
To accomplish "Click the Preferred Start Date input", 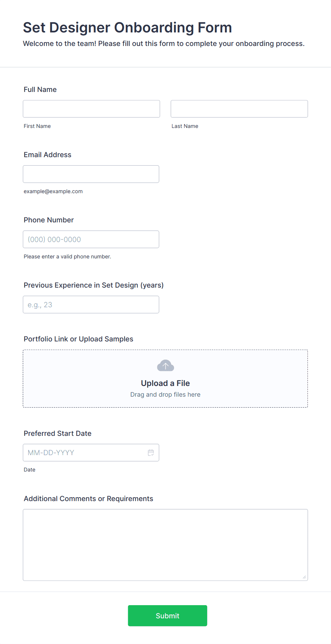I will 91,453.
